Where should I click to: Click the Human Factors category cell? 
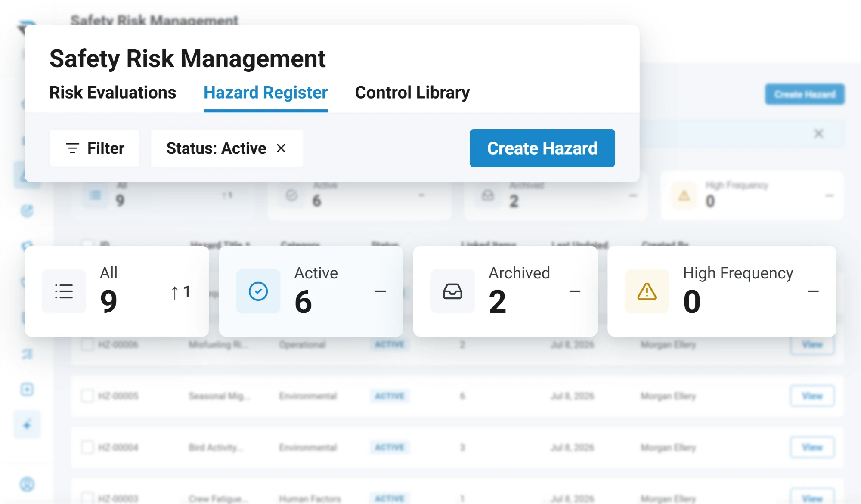click(x=310, y=499)
